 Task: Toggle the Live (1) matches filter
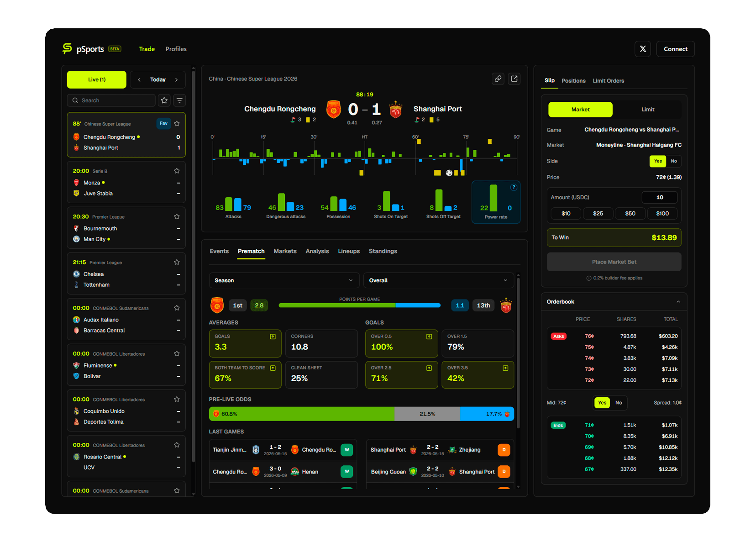[x=97, y=79]
